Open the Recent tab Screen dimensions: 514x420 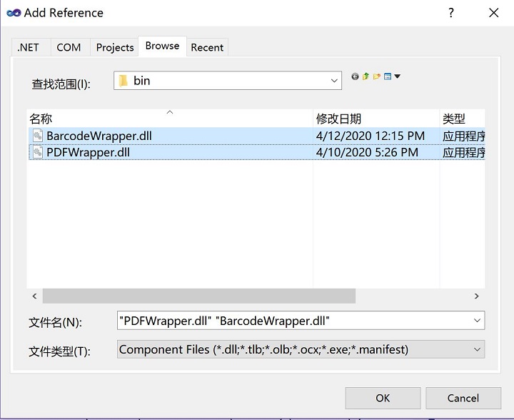pyautogui.click(x=207, y=47)
